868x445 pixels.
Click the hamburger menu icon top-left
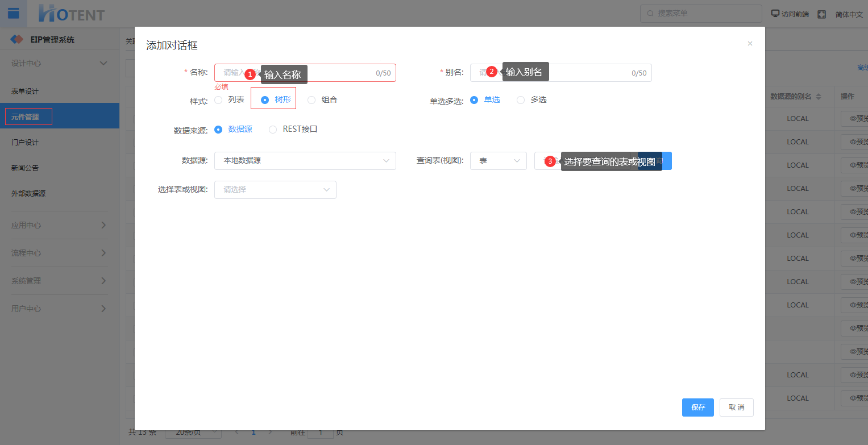click(14, 14)
